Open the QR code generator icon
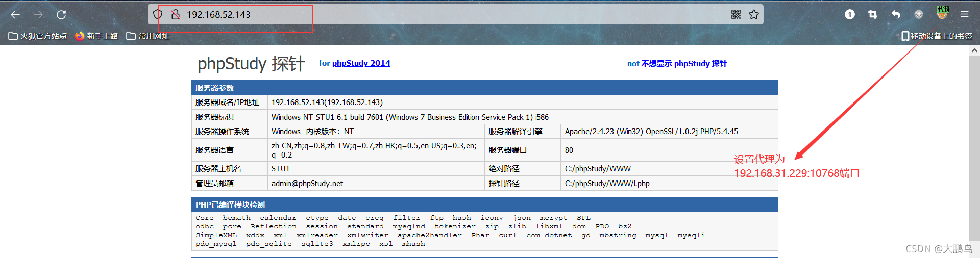Viewport: 980px width, 258px height. tap(736, 14)
